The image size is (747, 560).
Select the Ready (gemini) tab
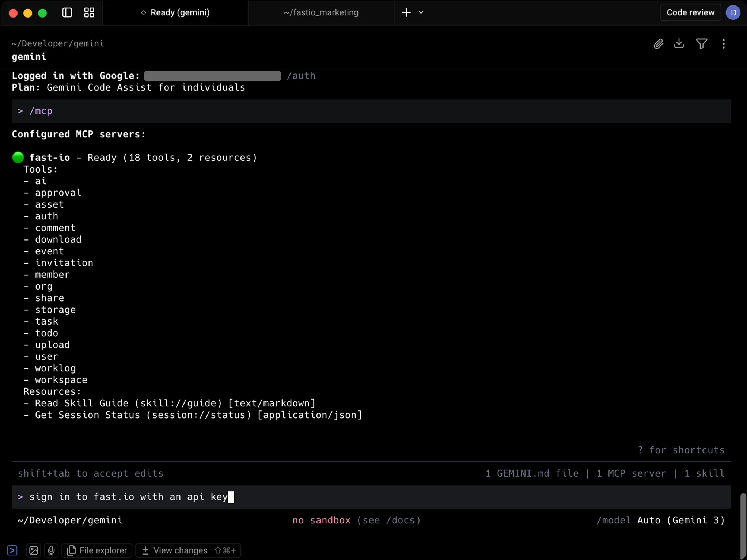[x=175, y=12]
